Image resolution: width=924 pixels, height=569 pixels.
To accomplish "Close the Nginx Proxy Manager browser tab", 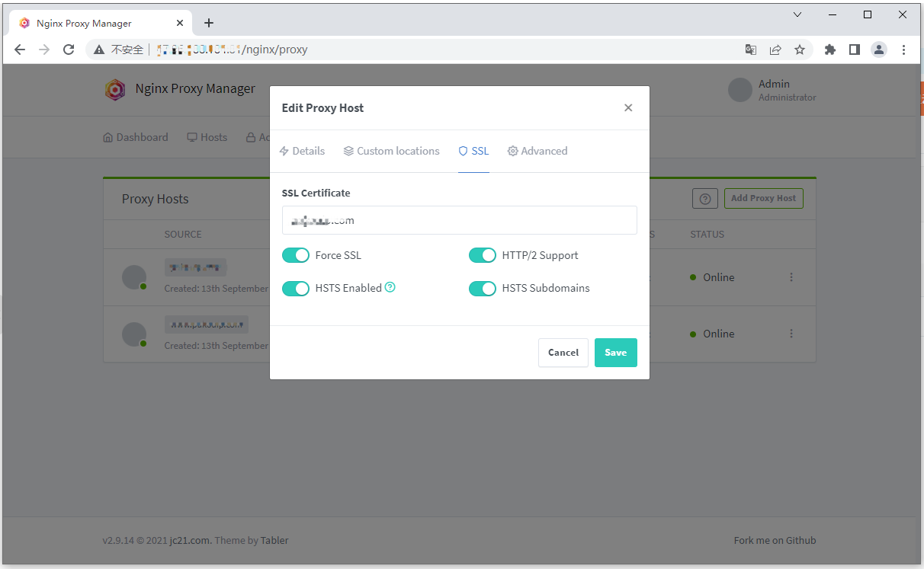I will point(180,23).
